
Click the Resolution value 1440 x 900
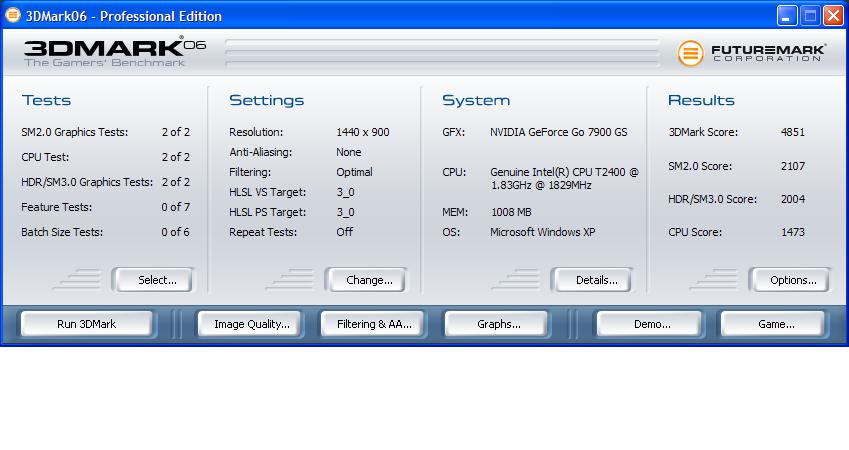click(x=363, y=132)
